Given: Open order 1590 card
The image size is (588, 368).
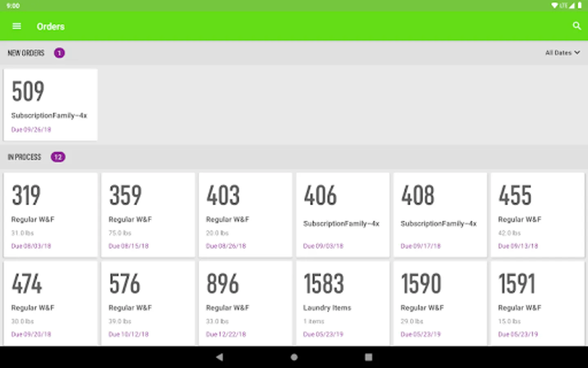Looking at the screenshot, I should click(x=440, y=304).
